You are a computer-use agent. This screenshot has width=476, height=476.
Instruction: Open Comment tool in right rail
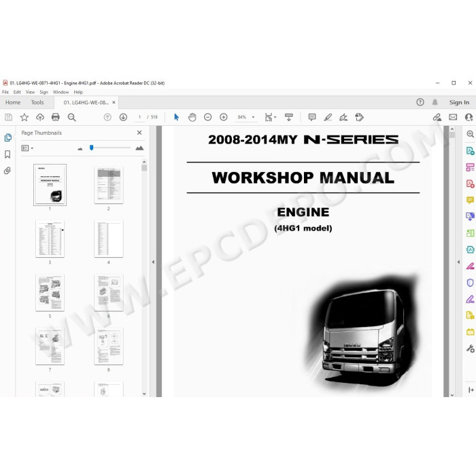tap(470, 200)
